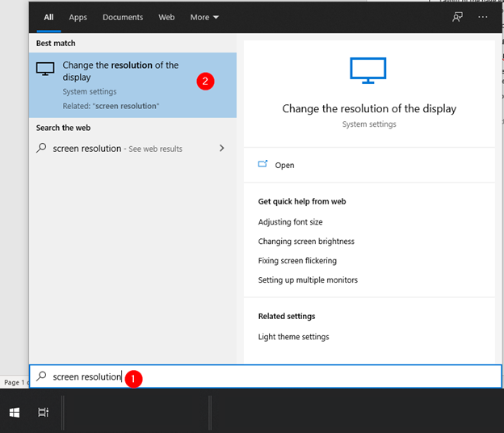Click the feedback icon in search header

coord(458,17)
